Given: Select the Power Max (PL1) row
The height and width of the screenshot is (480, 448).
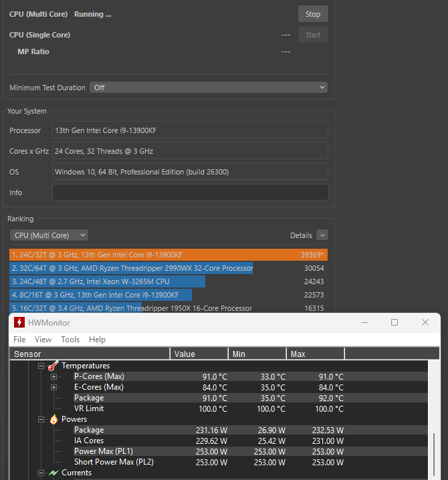Looking at the screenshot, I should pos(251,451).
